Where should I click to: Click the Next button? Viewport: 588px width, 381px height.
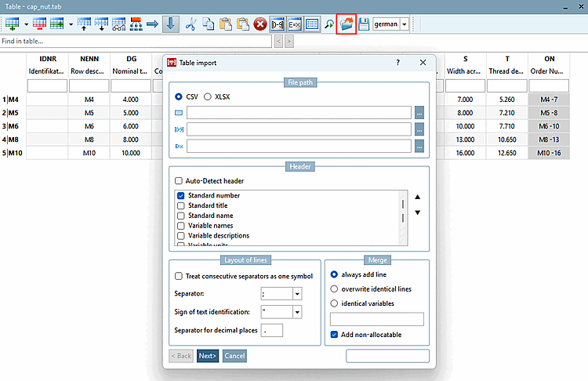[208, 356]
